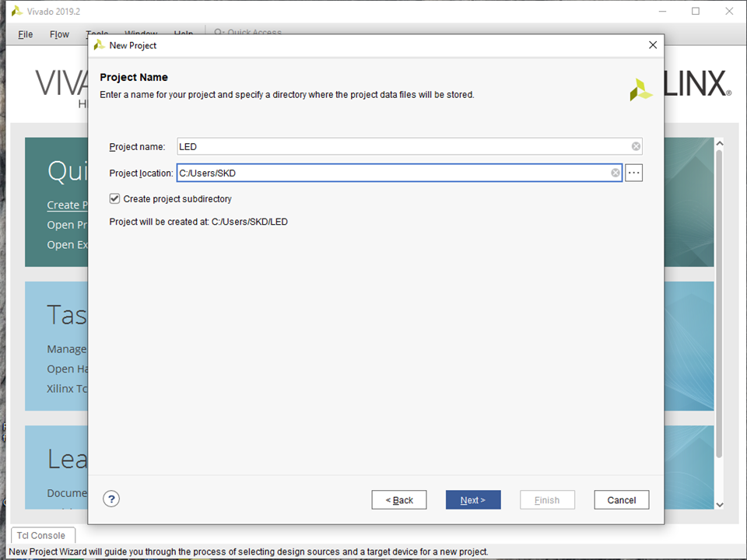Clear the Project name field
747x560 pixels.
pos(636,146)
